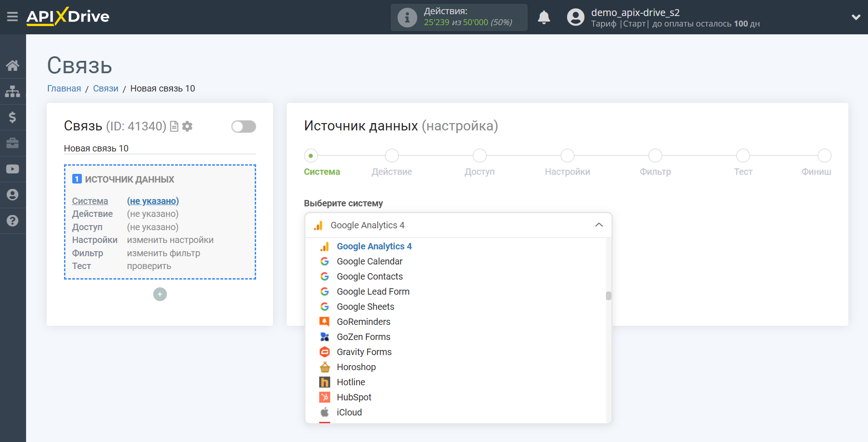868x442 pixels.
Task: Select the Финиш step tab
Action: pos(817,163)
